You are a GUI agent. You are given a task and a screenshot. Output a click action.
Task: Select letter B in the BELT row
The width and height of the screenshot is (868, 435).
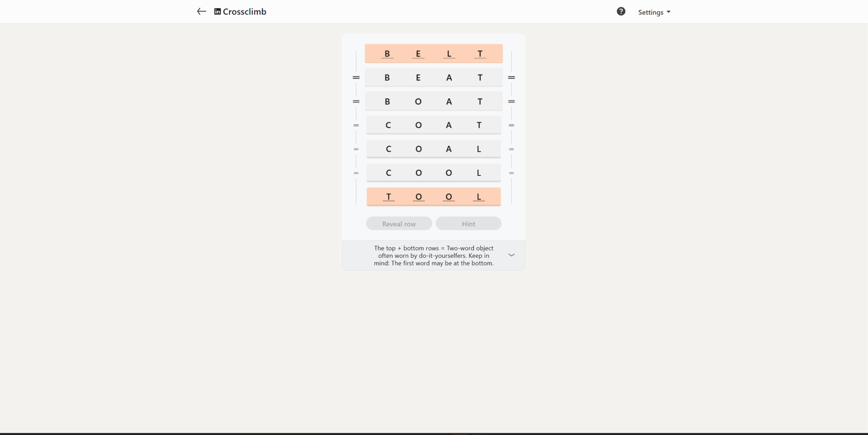(387, 54)
